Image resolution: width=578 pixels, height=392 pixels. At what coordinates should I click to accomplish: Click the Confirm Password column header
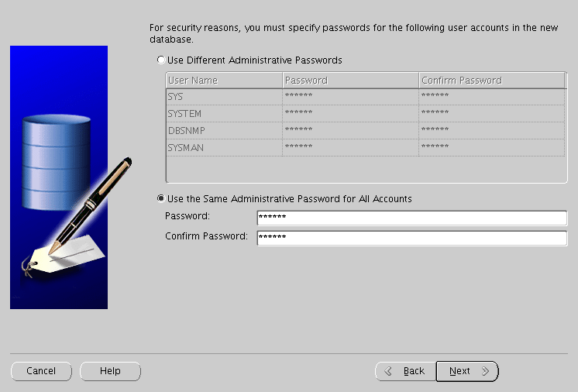492,81
